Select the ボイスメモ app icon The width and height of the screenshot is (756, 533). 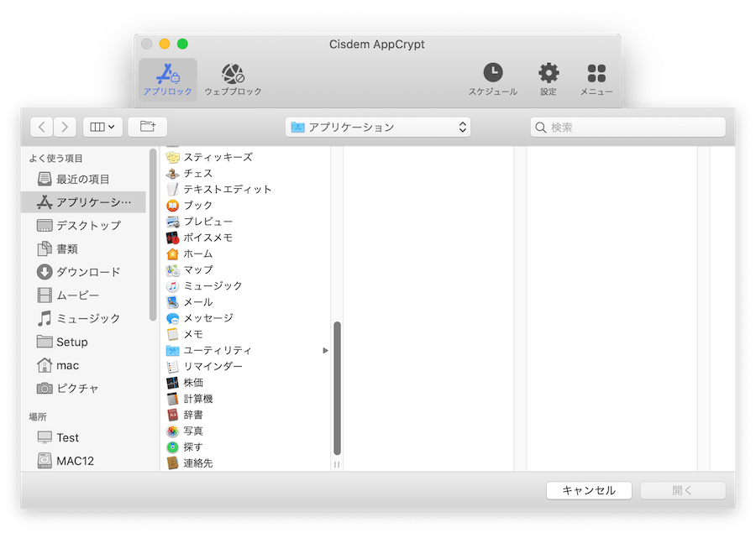(x=172, y=238)
